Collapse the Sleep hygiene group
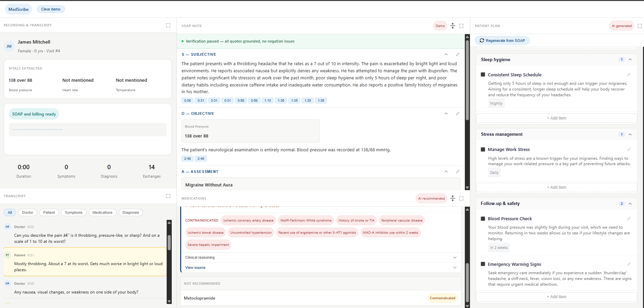644x308 pixels. 630,59
